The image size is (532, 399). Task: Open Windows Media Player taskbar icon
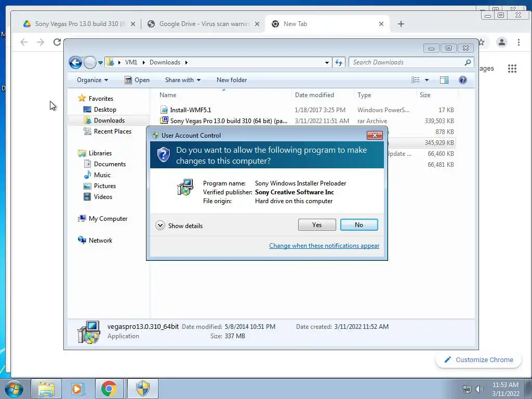tap(77, 389)
